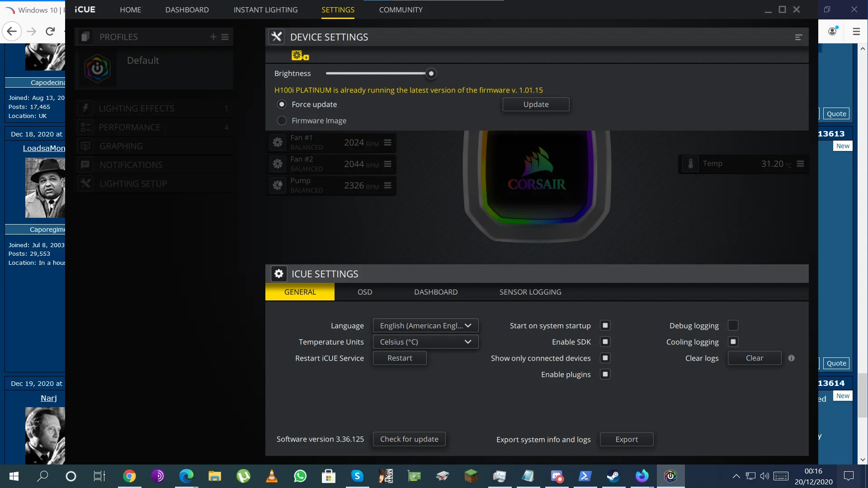This screenshot has width=868, height=488.
Task: Click the Brightness slider handle
Action: [x=431, y=73]
